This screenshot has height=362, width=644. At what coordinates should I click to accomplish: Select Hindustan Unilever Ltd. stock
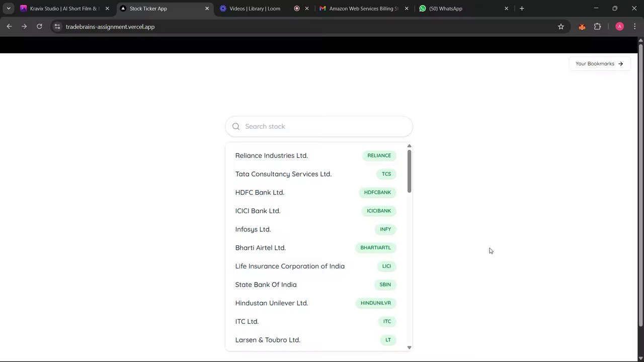(316, 303)
